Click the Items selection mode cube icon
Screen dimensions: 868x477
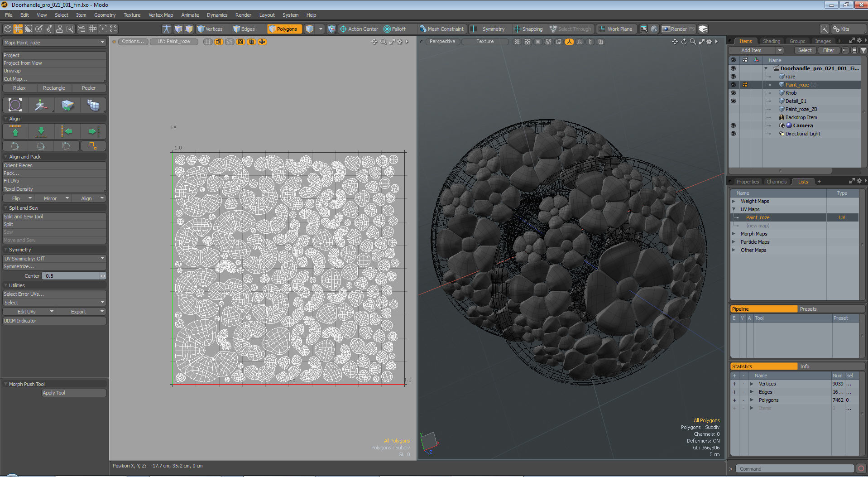(x=310, y=29)
